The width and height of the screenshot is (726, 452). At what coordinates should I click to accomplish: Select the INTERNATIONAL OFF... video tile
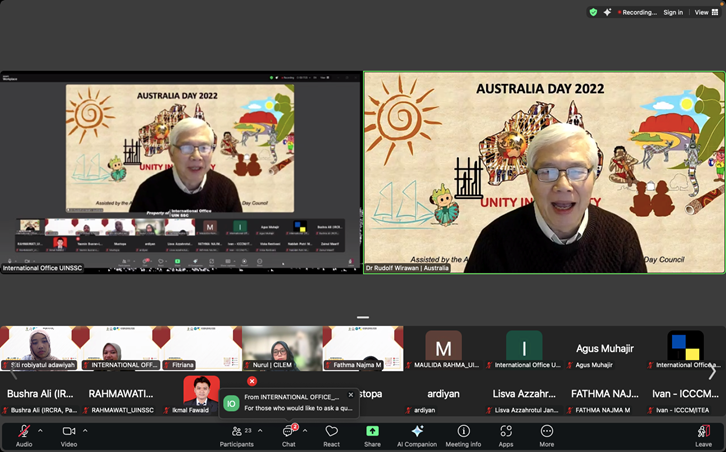pyautogui.click(x=121, y=348)
